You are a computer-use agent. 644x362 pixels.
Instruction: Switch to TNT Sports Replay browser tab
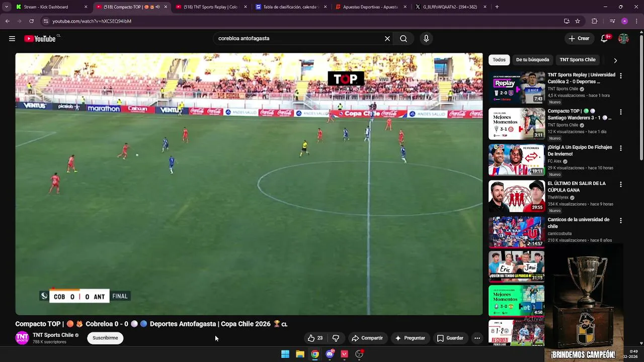(x=210, y=7)
